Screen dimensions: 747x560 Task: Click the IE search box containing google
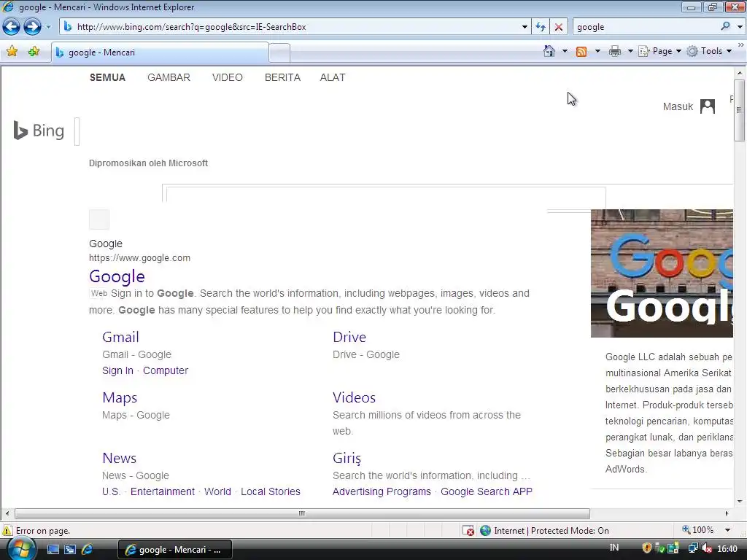pyautogui.click(x=646, y=27)
